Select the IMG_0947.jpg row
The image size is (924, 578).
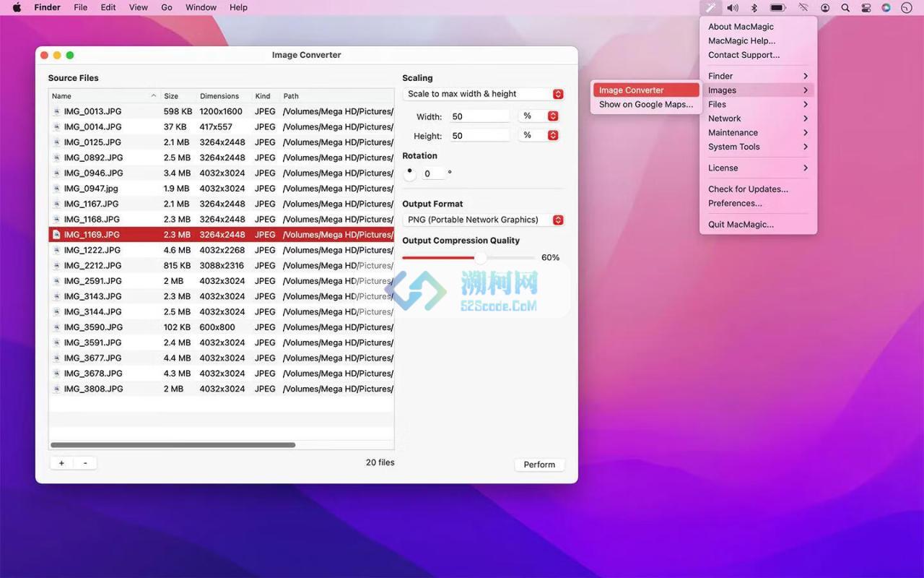[222, 189]
